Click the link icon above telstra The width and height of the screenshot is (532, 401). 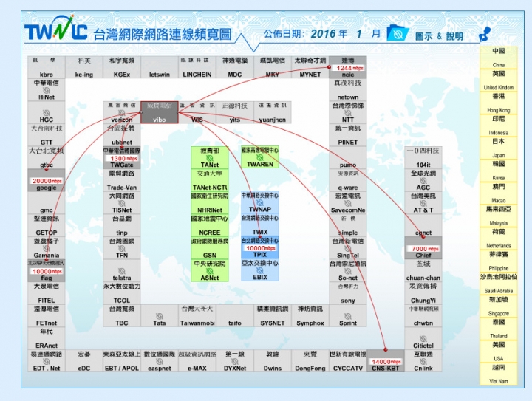122,271
